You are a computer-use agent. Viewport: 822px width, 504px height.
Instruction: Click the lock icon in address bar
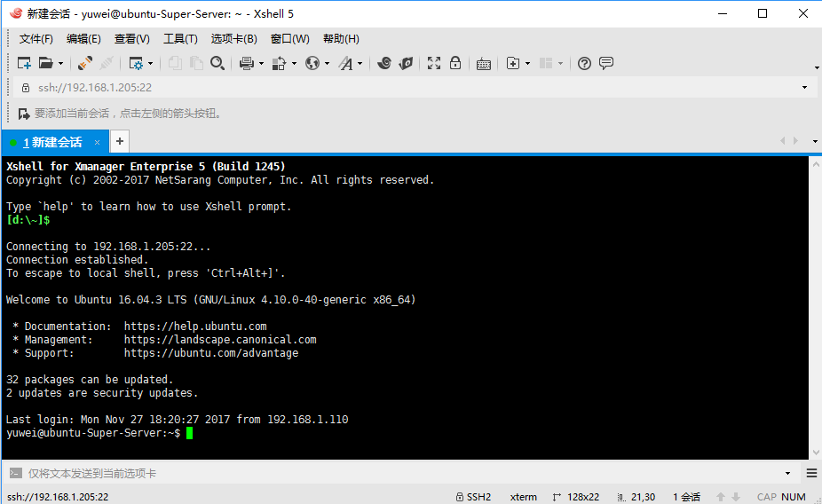[x=25, y=88]
